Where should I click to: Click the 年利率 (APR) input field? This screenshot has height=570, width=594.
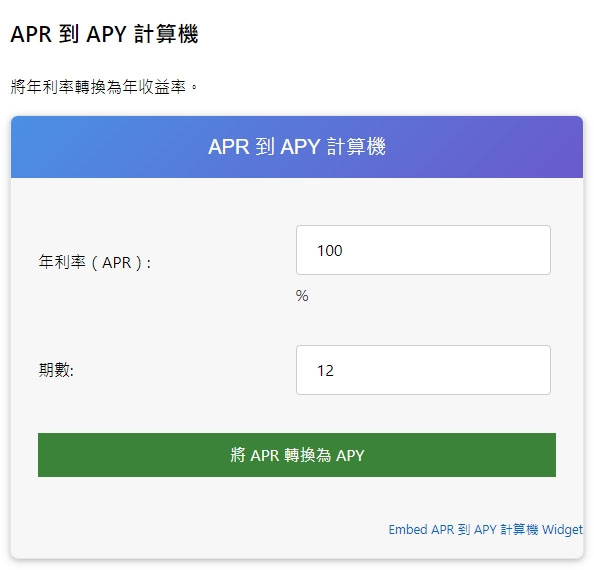pos(423,250)
